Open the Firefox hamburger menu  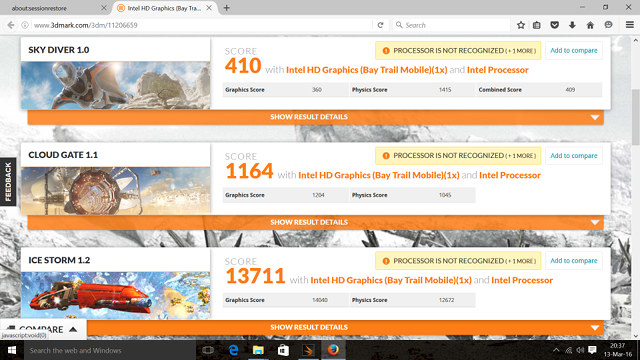pos(630,25)
